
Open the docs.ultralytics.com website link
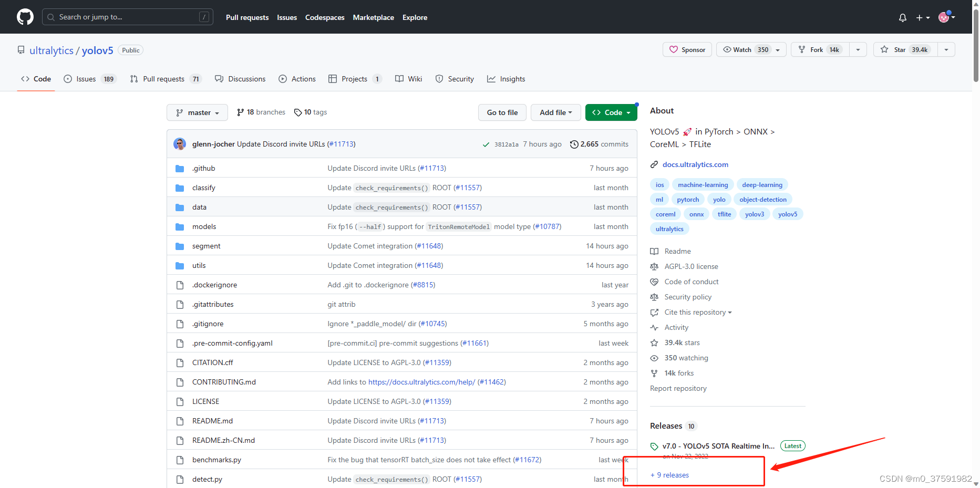click(695, 164)
